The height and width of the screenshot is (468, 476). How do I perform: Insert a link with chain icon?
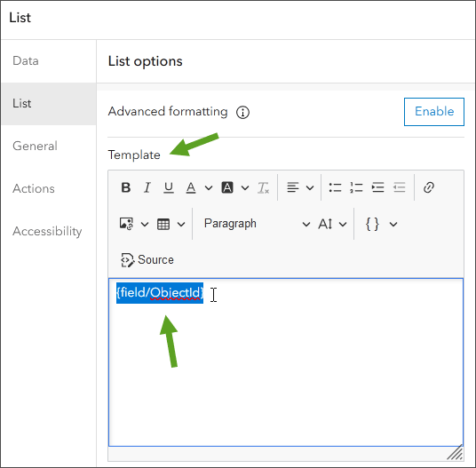(429, 187)
